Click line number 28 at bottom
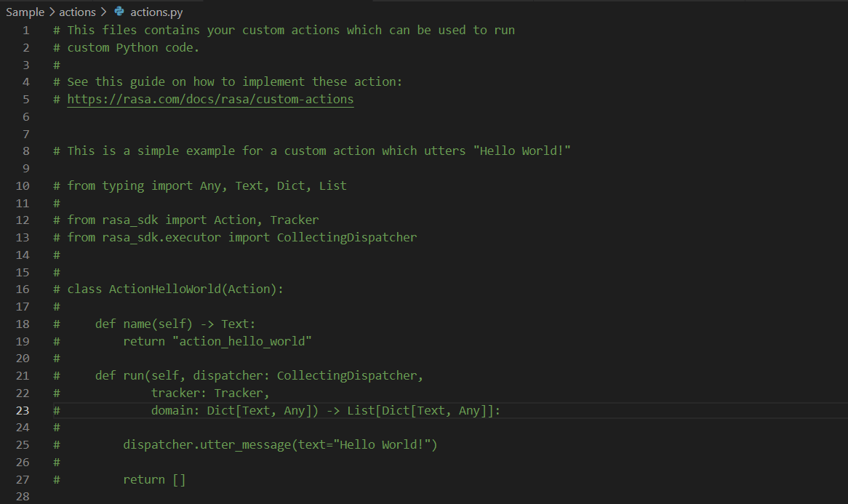Image resolution: width=848 pixels, height=504 pixels. pyautogui.click(x=22, y=497)
